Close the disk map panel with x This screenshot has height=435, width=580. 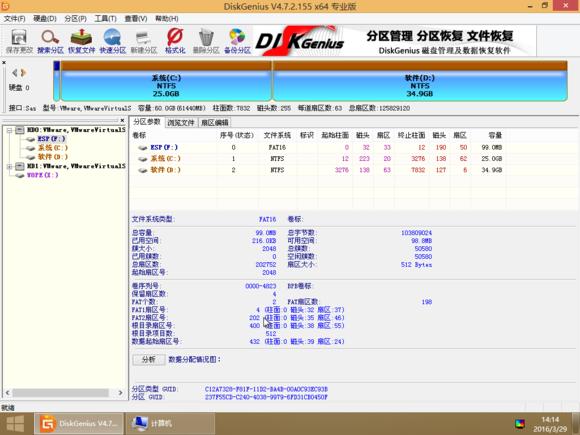coord(4,63)
